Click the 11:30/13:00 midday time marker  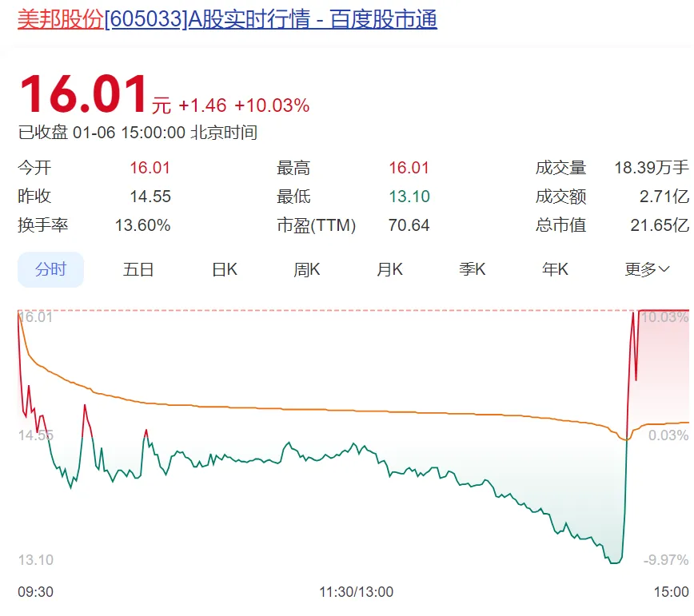click(356, 592)
